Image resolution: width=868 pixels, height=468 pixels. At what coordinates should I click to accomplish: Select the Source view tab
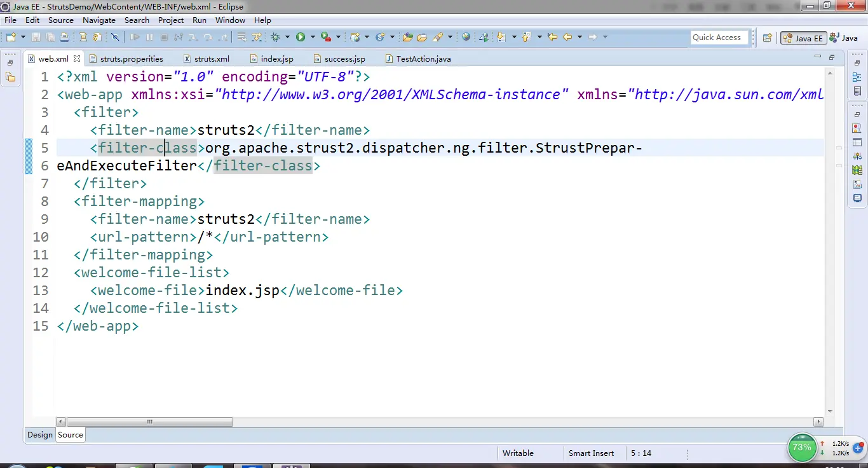(x=70, y=435)
